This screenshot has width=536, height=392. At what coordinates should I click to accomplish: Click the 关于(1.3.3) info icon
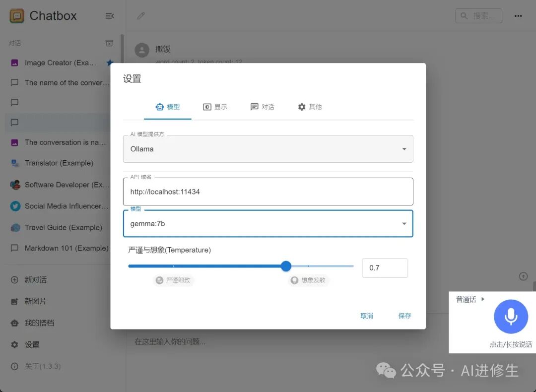pos(15,366)
